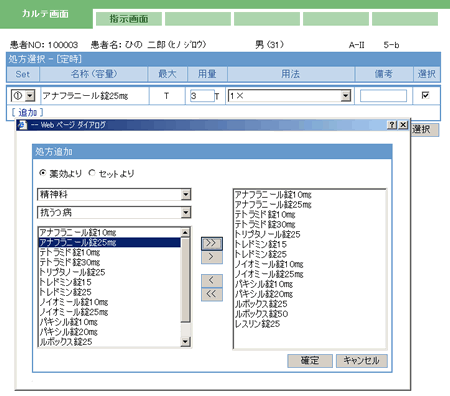Viewport: 450px width, 396px height.
Task: Toggle the 選択 checkbox for アナフラニール錠25mg
Action: tap(425, 95)
